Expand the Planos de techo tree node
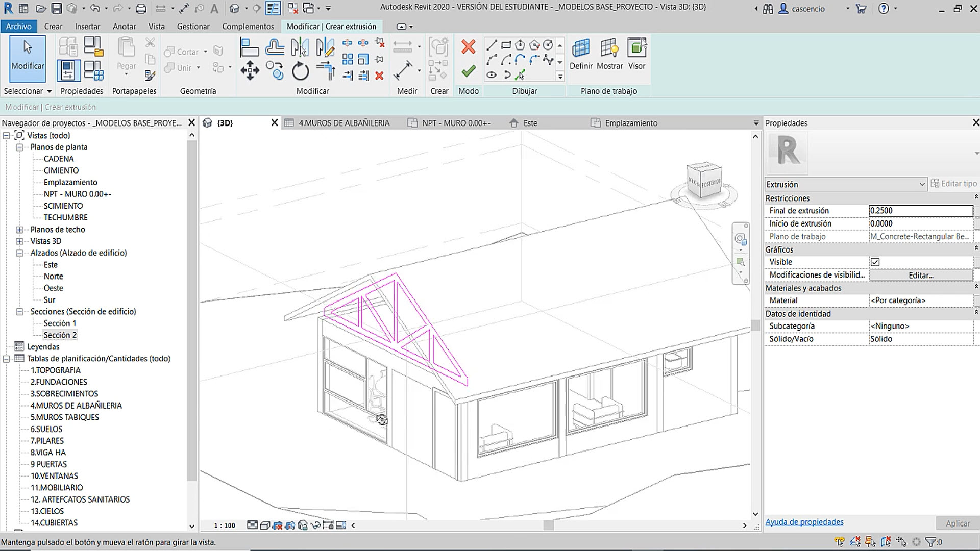The height and width of the screenshot is (551, 980). pyautogui.click(x=19, y=229)
